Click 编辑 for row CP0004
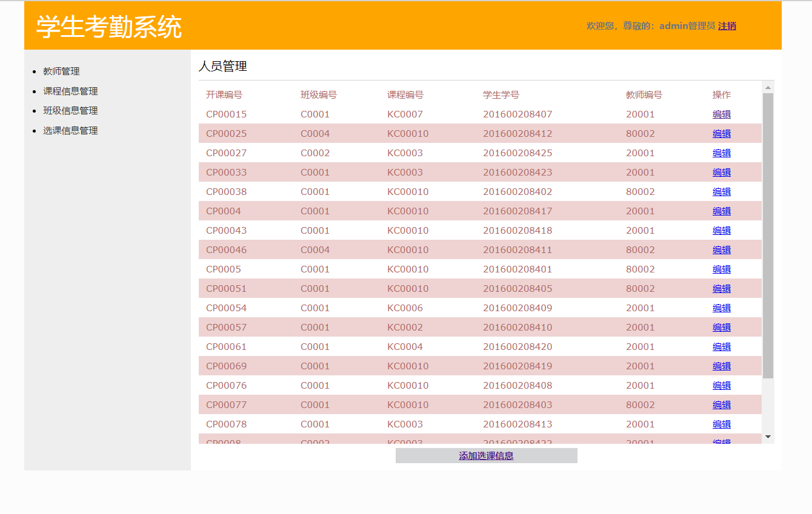This screenshot has height=514, width=812. [x=722, y=211]
